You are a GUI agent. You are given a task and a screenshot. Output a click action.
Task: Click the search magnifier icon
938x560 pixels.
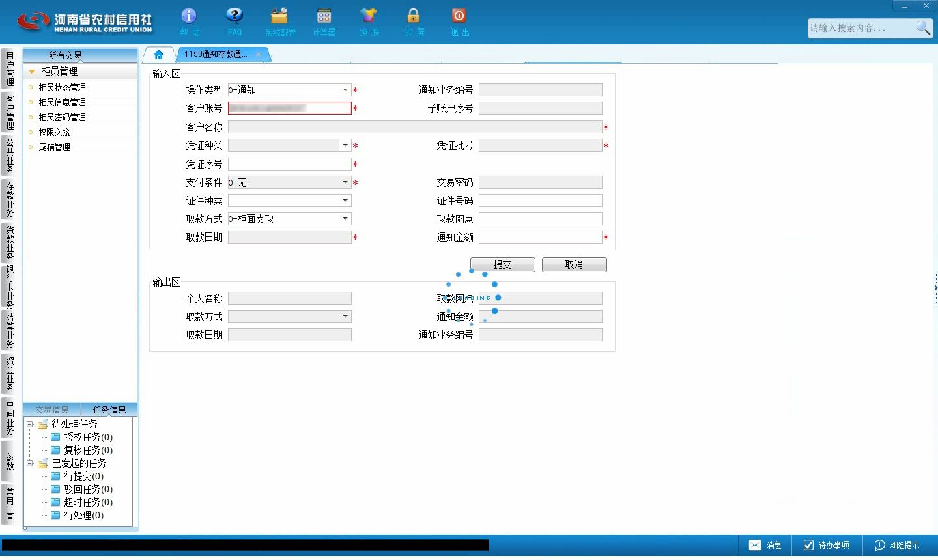[x=923, y=27]
